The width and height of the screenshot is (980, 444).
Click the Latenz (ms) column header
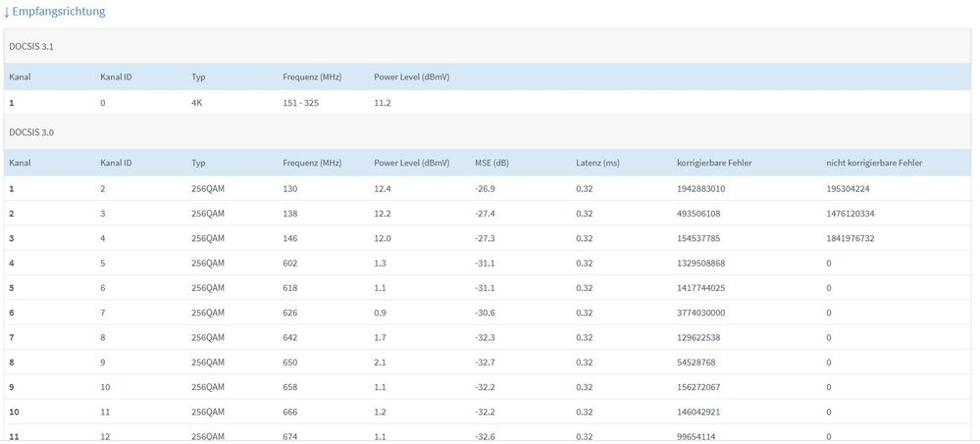tap(597, 163)
